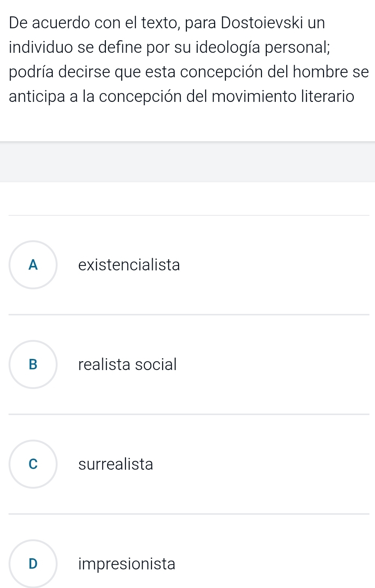
Task: Click the gray bar below the question
Action: [x=187, y=162]
